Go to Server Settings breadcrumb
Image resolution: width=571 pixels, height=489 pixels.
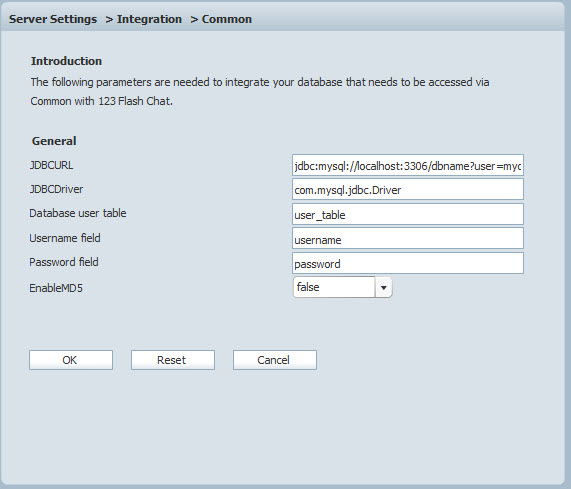pyautogui.click(x=53, y=19)
